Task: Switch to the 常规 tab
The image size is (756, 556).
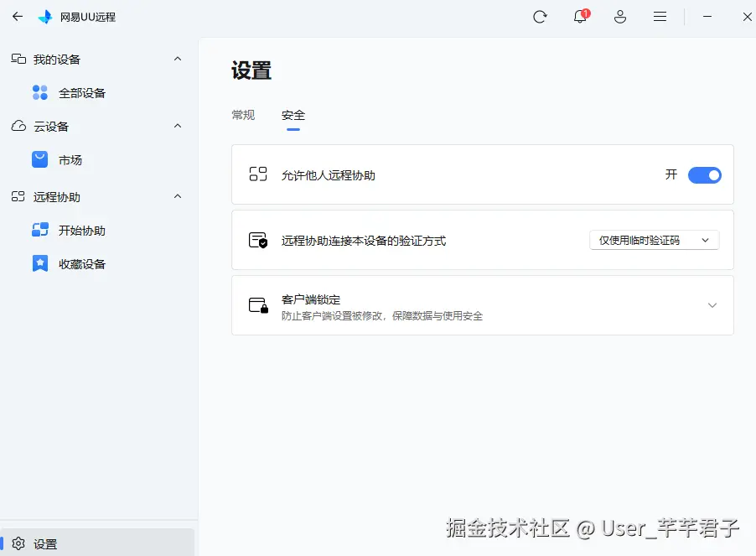Action: pos(243,115)
